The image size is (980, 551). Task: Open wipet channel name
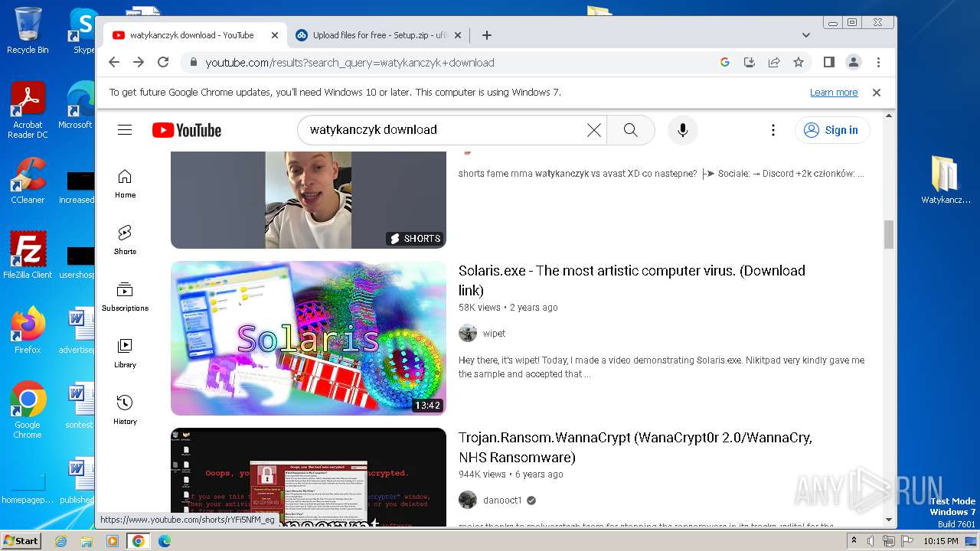click(494, 334)
